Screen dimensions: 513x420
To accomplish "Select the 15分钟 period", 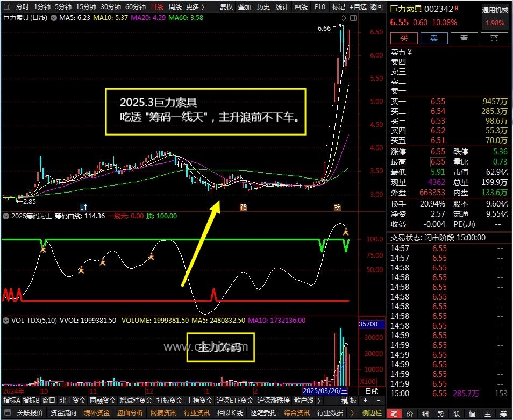I will tap(85, 7).
